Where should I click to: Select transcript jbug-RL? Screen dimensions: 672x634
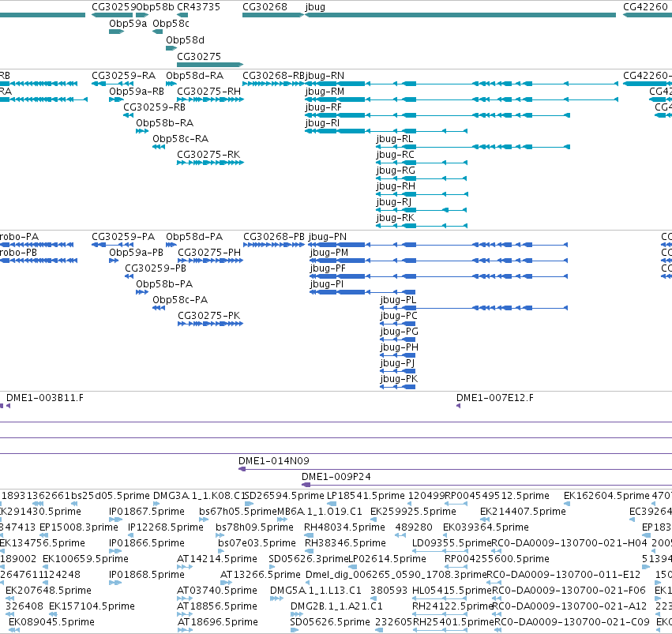click(473, 147)
